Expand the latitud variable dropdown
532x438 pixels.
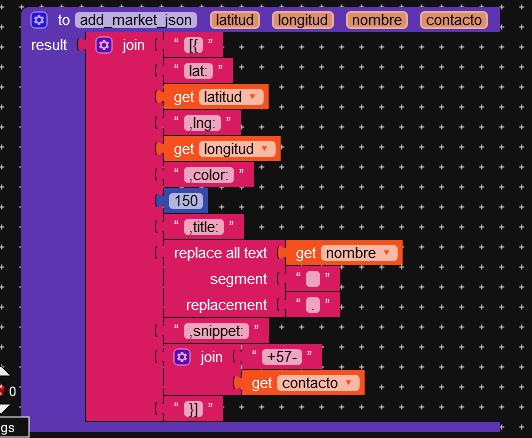tap(252, 97)
